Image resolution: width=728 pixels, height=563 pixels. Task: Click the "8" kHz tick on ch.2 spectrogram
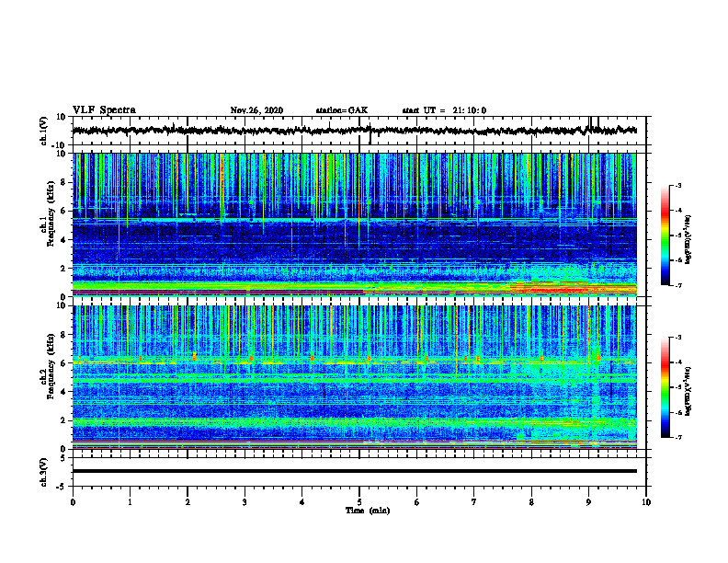(63, 335)
